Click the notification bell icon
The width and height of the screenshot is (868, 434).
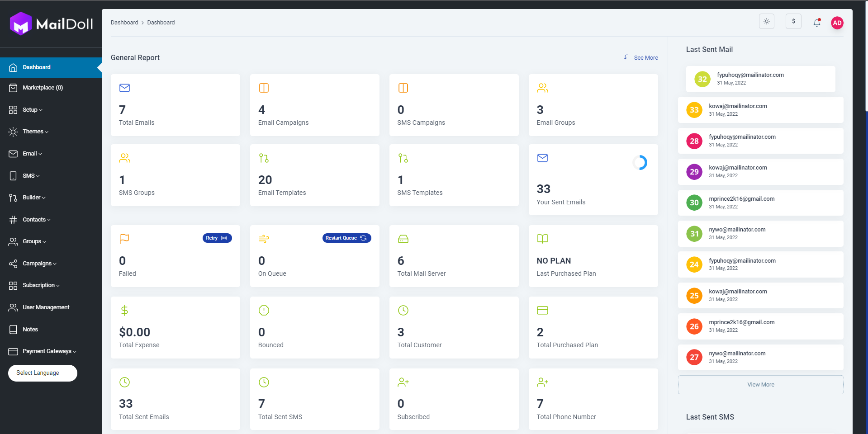point(816,23)
